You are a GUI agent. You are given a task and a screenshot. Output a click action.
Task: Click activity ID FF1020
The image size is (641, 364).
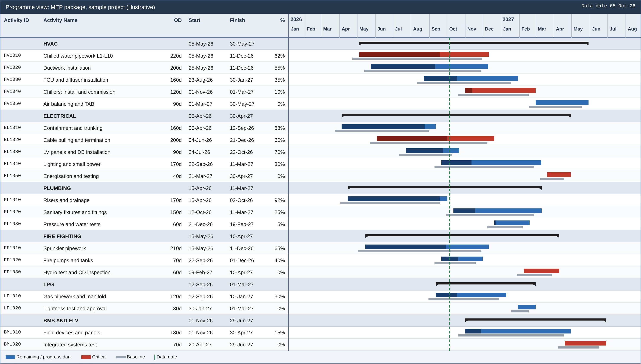[12, 260]
